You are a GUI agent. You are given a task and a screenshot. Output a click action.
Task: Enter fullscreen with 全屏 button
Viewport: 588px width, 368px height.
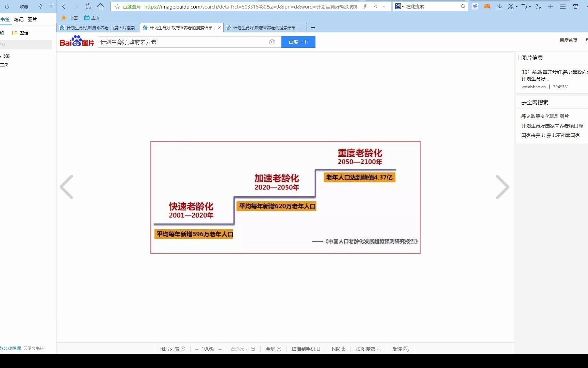(x=273, y=349)
